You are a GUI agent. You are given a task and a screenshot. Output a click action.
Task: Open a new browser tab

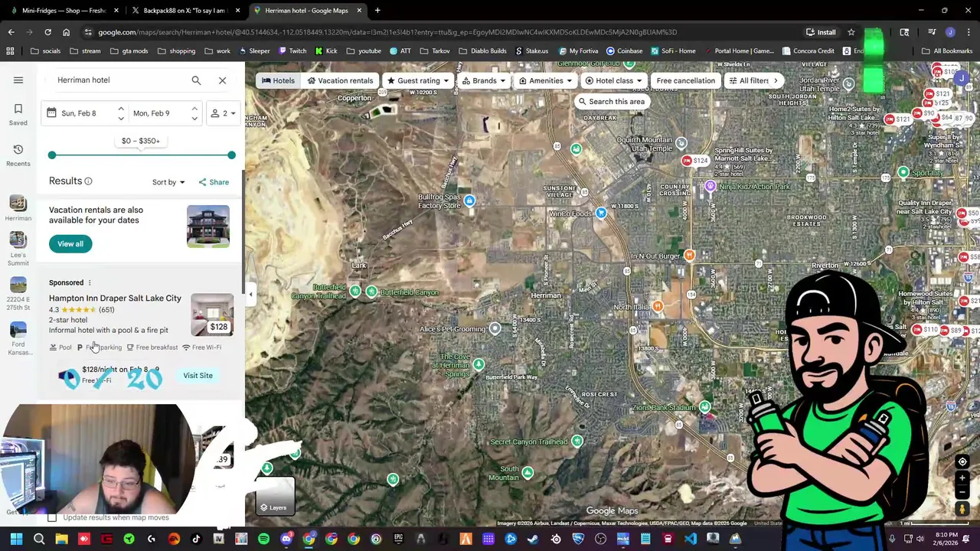[x=377, y=11]
